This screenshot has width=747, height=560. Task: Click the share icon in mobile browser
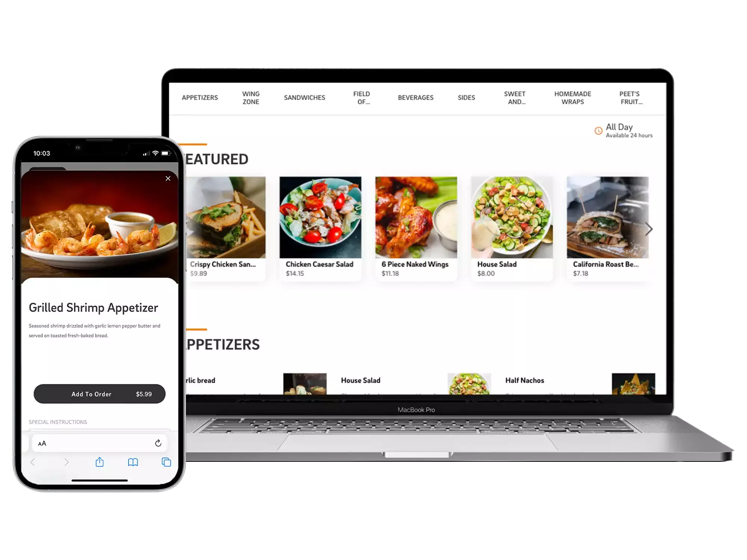click(99, 462)
